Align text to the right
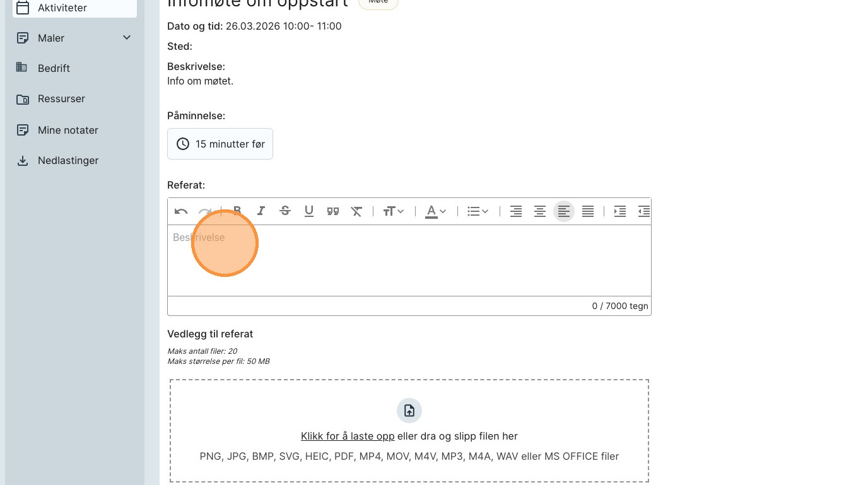868x485 pixels. click(x=516, y=211)
